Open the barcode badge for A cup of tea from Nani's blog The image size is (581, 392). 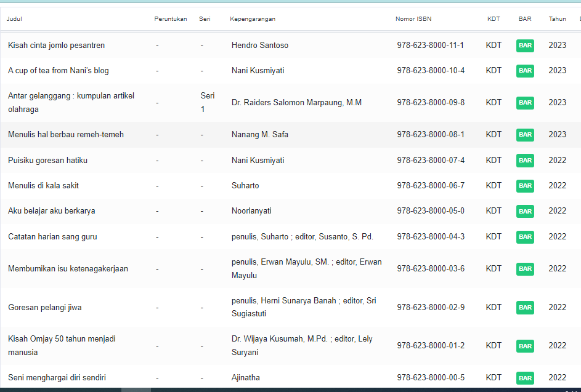(525, 71)
